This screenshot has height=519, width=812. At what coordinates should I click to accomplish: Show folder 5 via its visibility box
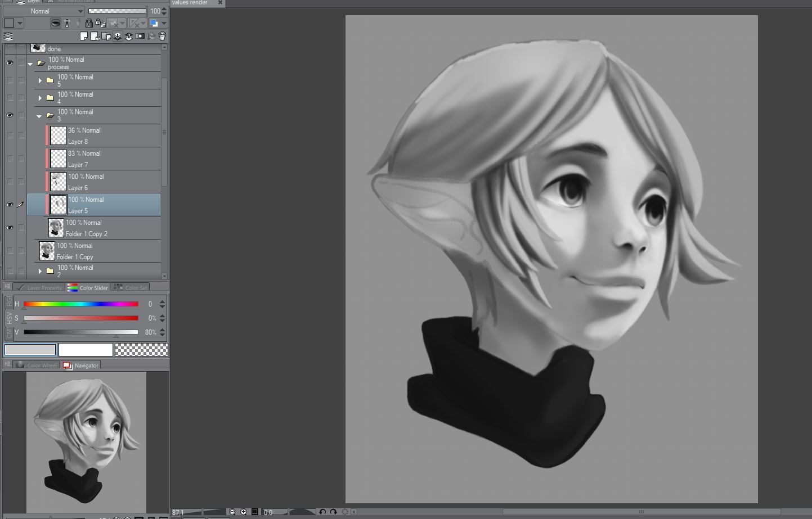pyautogui.click(x=10, y=80)
